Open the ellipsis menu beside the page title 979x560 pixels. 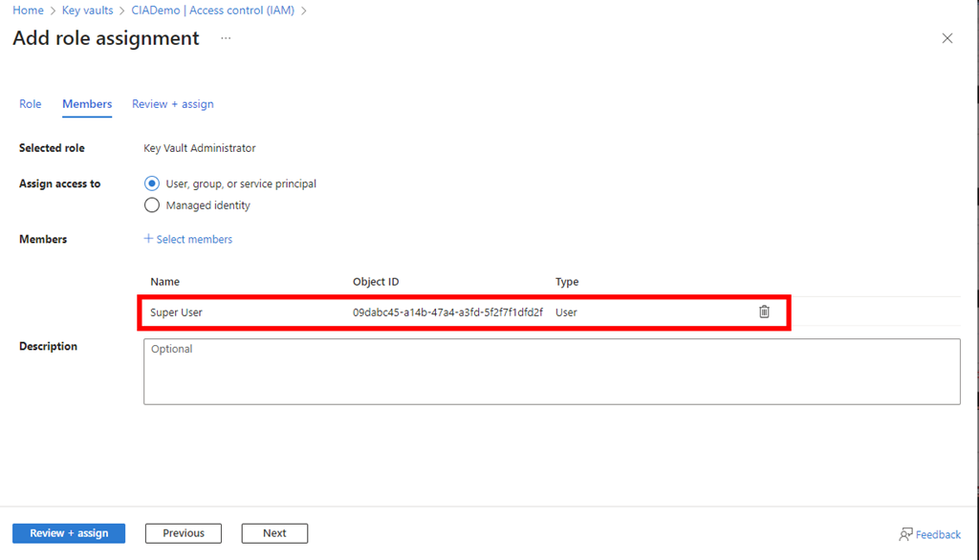[226, 38]
